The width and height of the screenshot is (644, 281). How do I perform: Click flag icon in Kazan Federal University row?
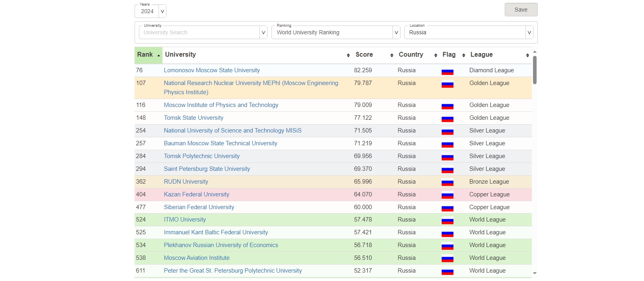click(x=447, y=196)
